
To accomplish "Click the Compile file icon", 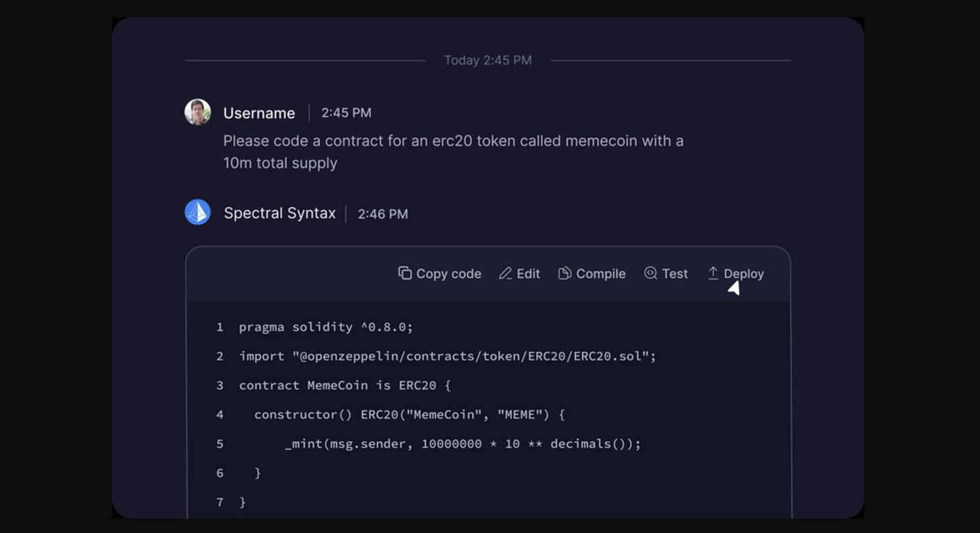I will click(565, 273).
